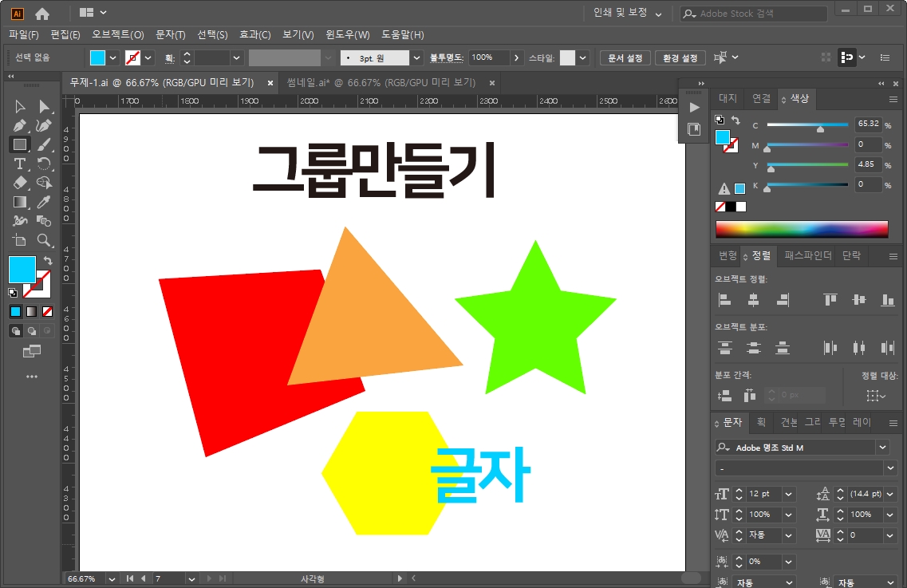The height and width of the screenshot is (588, 907).
Task: Click the Adobe Stock search field
Action: 753,14
